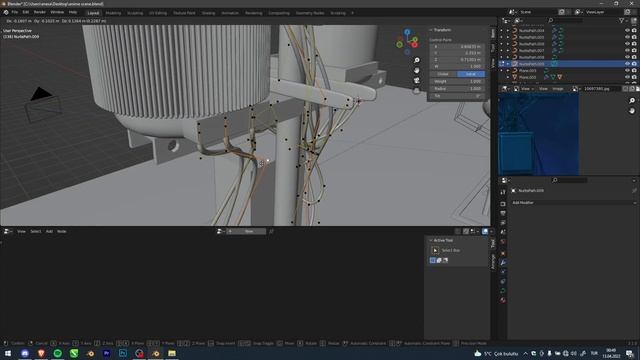This screenshot has width=640, height=360.
Task: Open Scene properties tab in Properties editor
Action: pyautogui.click(x=503, y=232)
